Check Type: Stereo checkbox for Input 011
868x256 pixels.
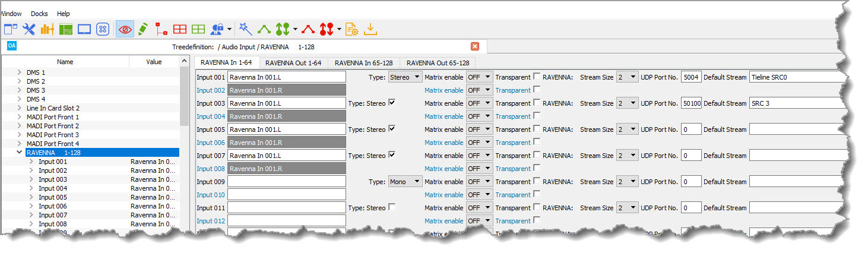391,207
